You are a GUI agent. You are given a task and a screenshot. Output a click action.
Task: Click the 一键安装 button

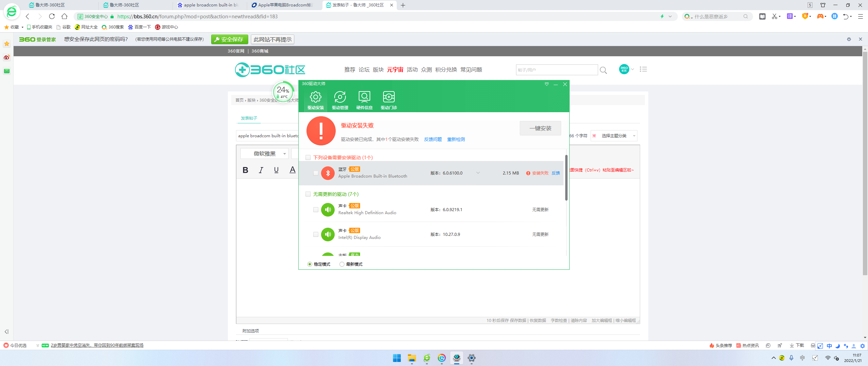(x=540, y=128)
